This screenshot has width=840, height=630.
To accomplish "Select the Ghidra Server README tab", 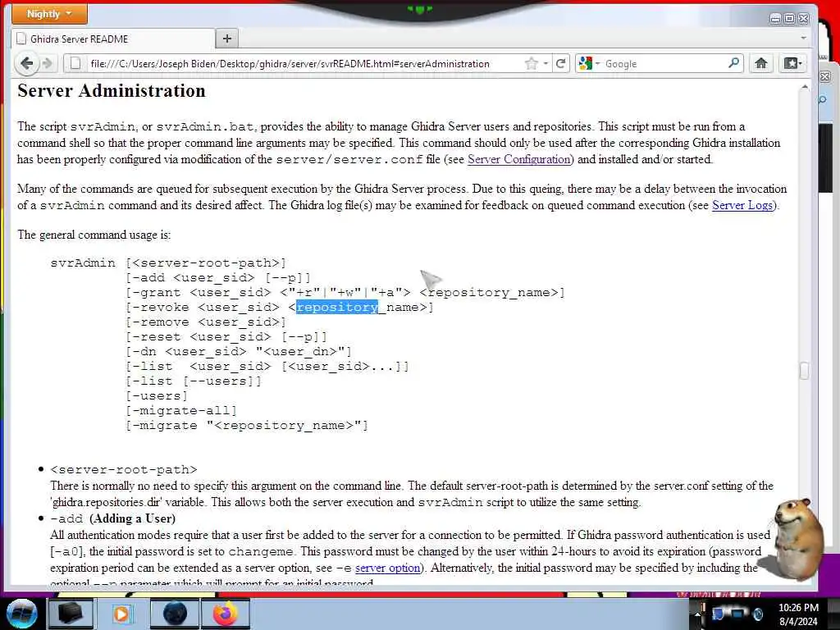I will [x=112, y=39].
